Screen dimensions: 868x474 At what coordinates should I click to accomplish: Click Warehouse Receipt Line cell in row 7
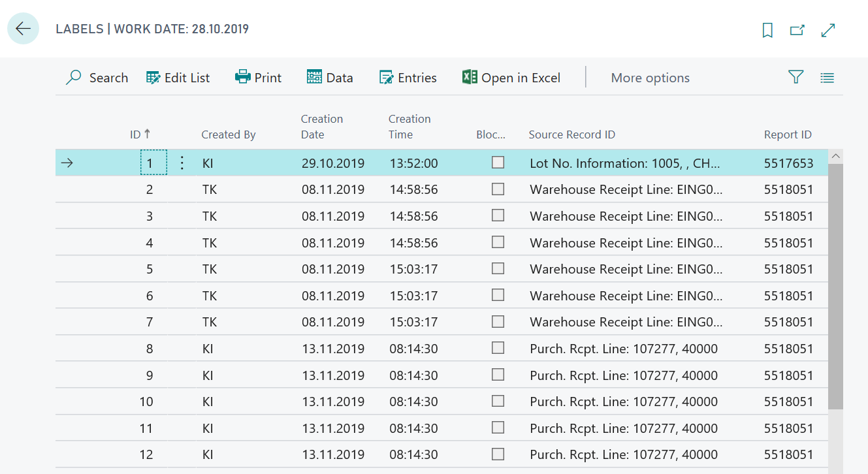626,322
